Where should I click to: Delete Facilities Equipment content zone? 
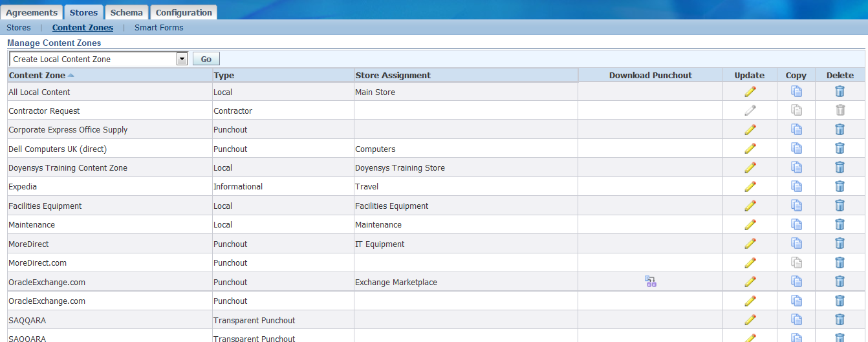coord(840,206)
